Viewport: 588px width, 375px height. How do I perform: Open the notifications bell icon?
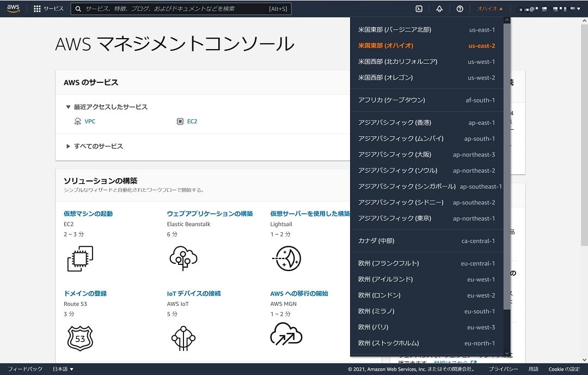click(439, 9)
